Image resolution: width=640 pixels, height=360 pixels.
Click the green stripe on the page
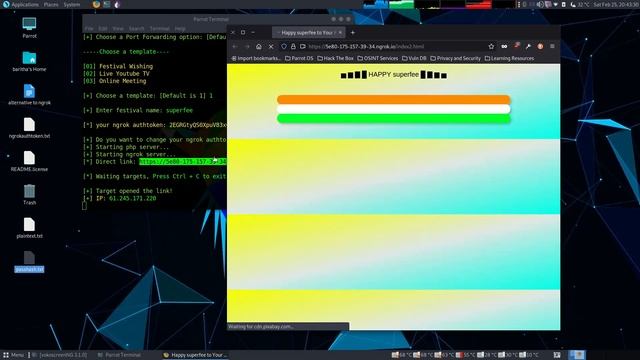pos(393,118)
